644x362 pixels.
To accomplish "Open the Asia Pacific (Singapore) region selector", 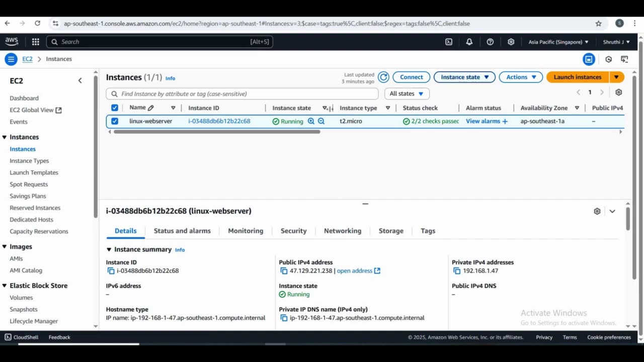I will 558,42.
